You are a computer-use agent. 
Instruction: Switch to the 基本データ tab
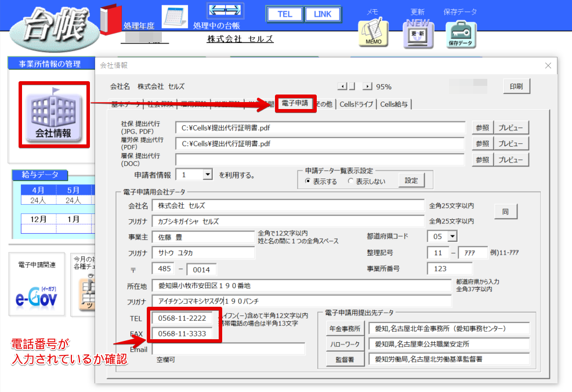[x=125, y=104]
